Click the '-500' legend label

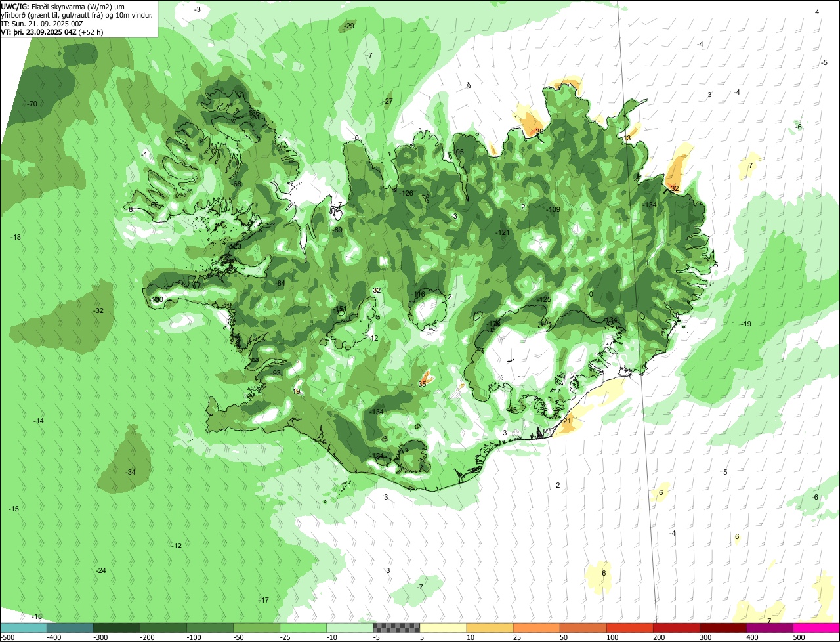point(8,637)
